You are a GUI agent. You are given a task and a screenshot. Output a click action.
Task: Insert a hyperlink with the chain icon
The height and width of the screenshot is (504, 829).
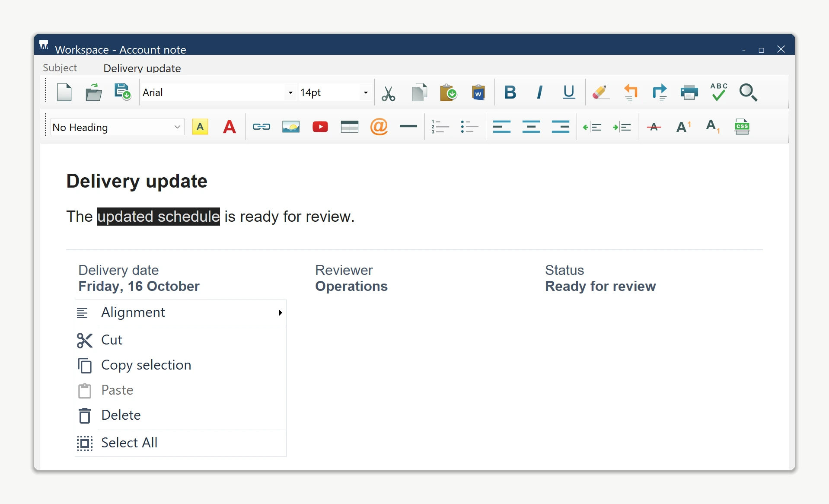(x=261, y=127)
